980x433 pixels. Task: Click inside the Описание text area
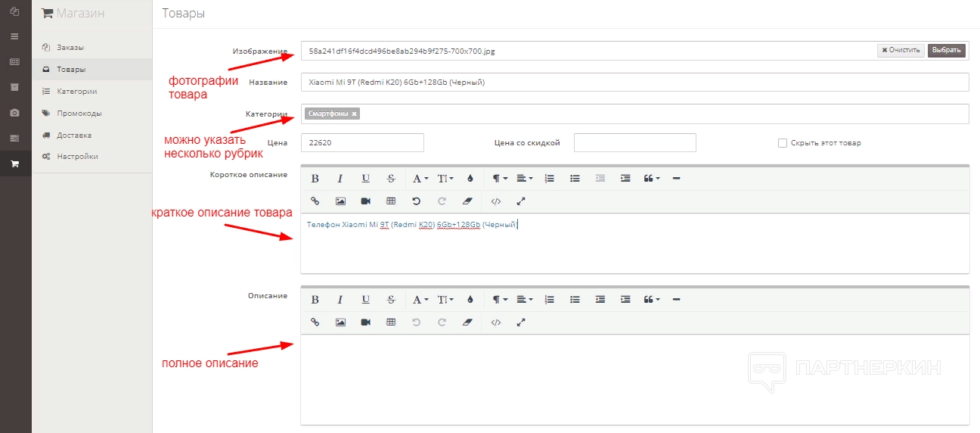pyautogui.click(x=634, y=379)
